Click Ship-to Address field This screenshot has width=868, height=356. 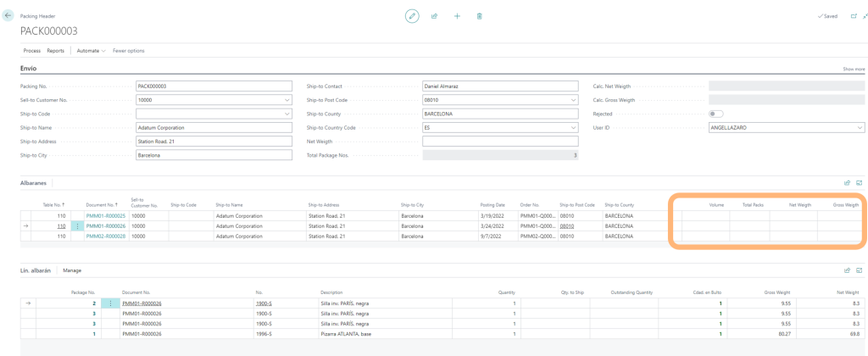point(214,142)
